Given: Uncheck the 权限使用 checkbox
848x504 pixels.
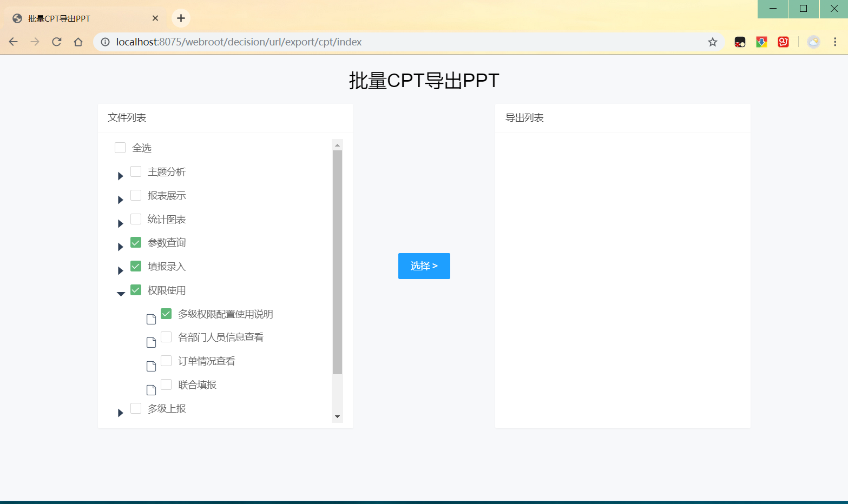Looking at the screenshot, I should pyautogui.click(x=136, y=290).
